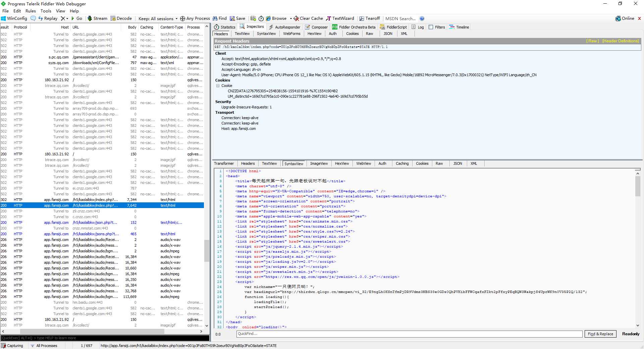Click the [Raw] link in Request Headers
Image resolution: width=644 pixels, height=349 pixels.
click(x=592, y=41)
